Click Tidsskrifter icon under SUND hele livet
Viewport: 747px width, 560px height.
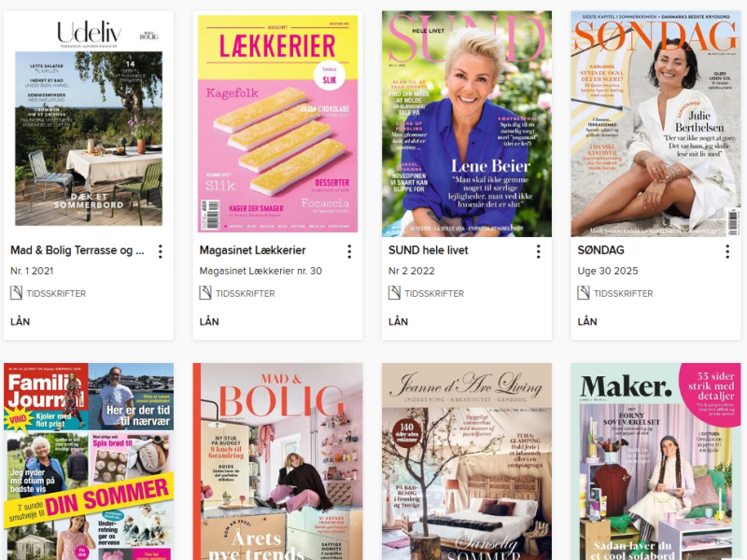tap(394, 293)
